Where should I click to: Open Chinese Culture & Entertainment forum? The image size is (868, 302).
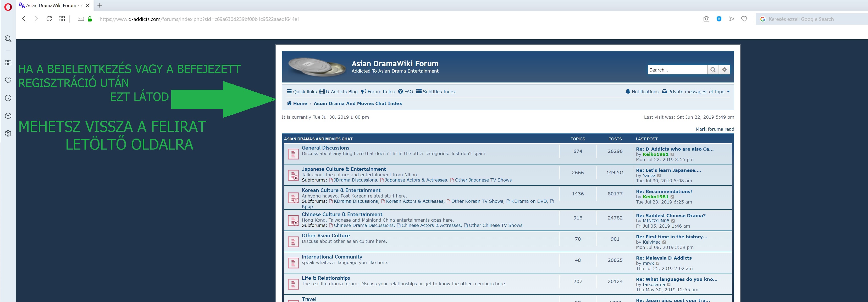[342, 214]
